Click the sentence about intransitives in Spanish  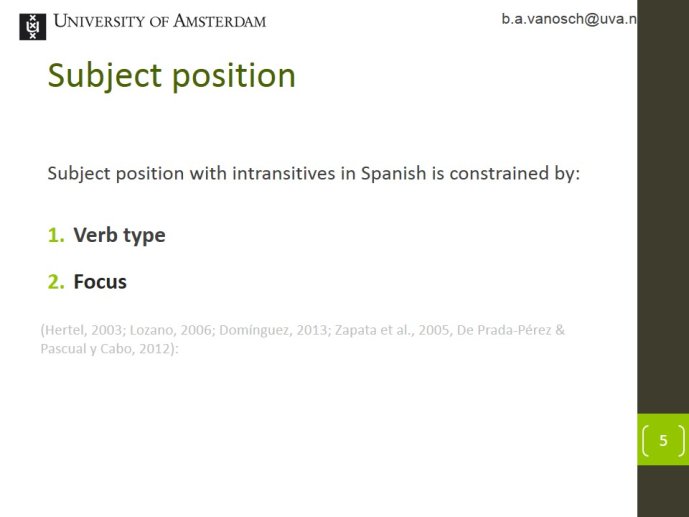coord(314,174)
